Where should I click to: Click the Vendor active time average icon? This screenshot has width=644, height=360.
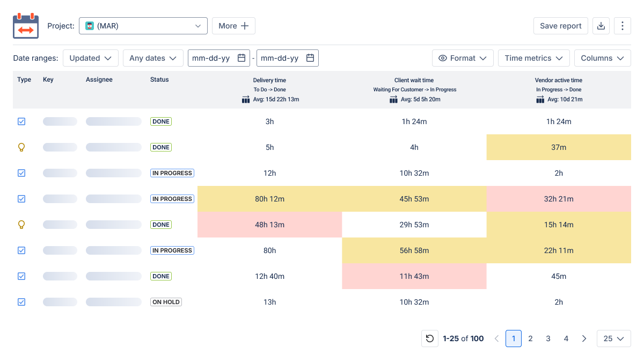[x=540, y=99]
